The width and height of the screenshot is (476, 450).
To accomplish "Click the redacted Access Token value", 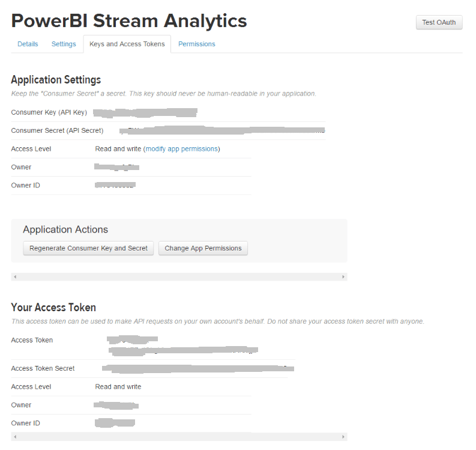I will (x=182, y=346).
